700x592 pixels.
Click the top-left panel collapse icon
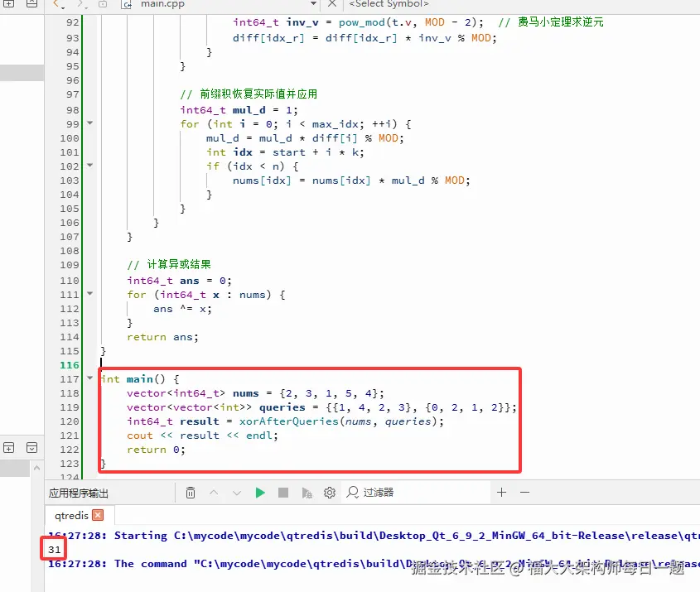click(31, 4)
